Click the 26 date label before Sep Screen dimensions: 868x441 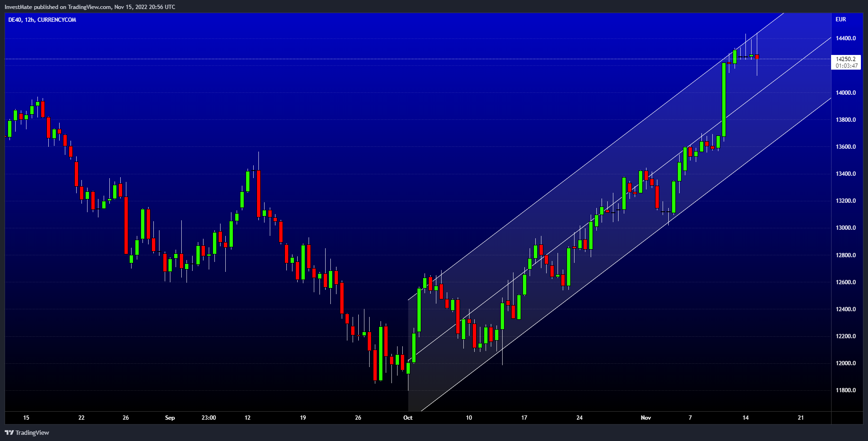[125, 418]
